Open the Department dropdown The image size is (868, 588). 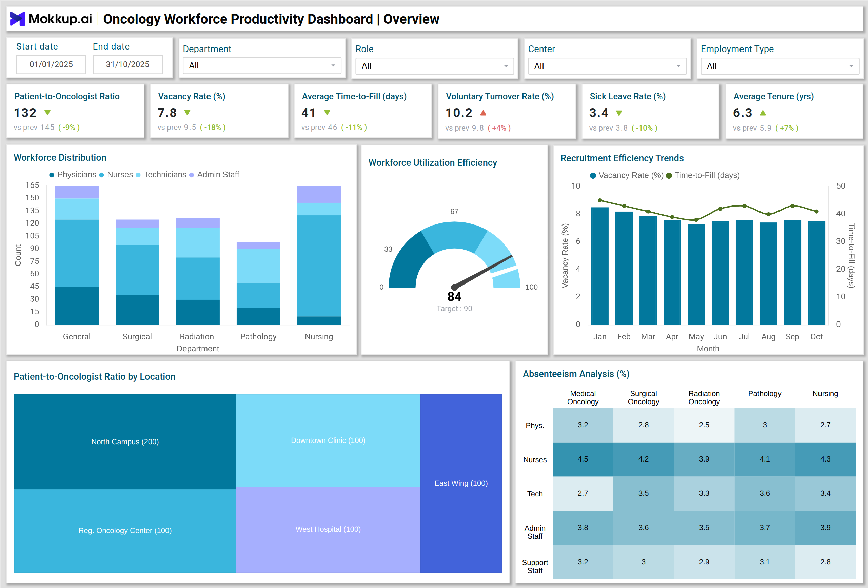pyautogui.click(x=262, y=65)
